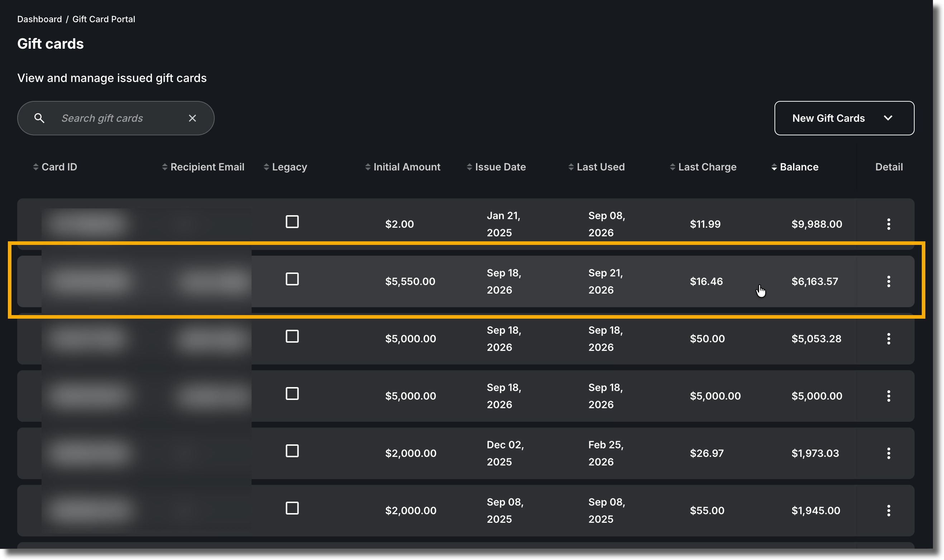Sort table by Issue Date

point(496,167)
